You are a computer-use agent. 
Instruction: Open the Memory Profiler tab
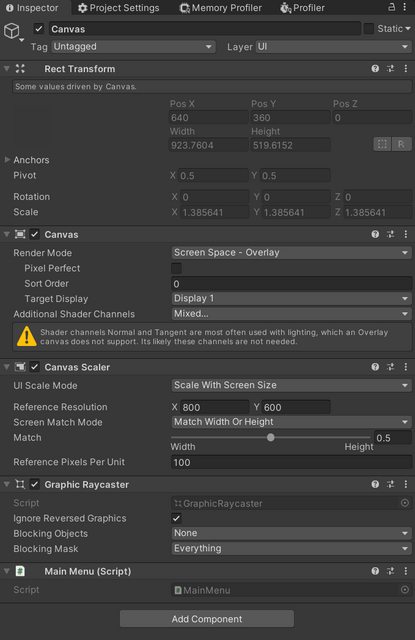pyautogui.click(x=221, y=8)
